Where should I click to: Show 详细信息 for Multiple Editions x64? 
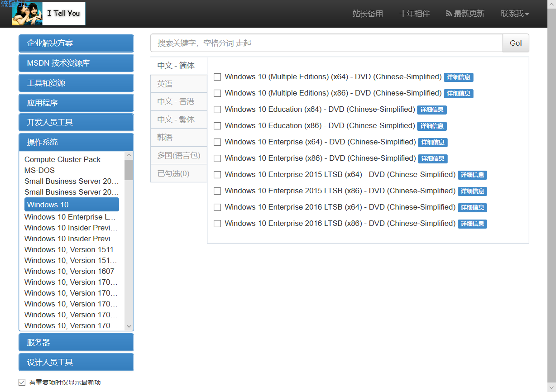pos(458,77)
